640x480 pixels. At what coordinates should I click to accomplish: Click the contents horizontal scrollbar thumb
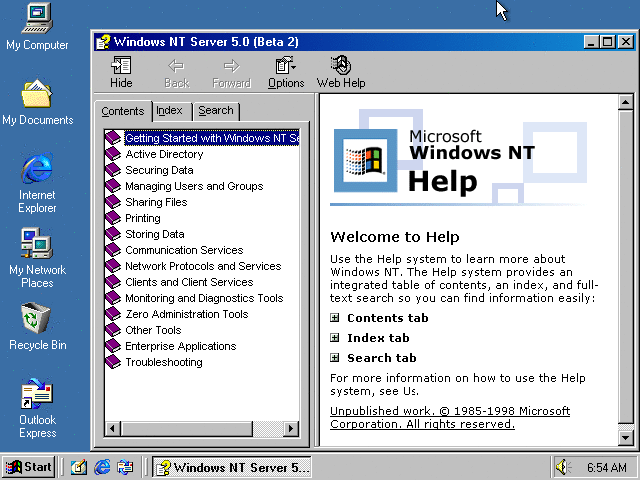click(187, 429)
